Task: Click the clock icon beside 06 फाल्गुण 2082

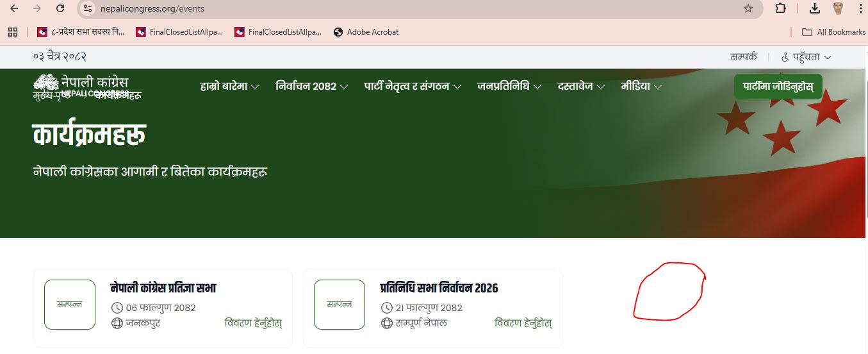Action: (117, 308)
